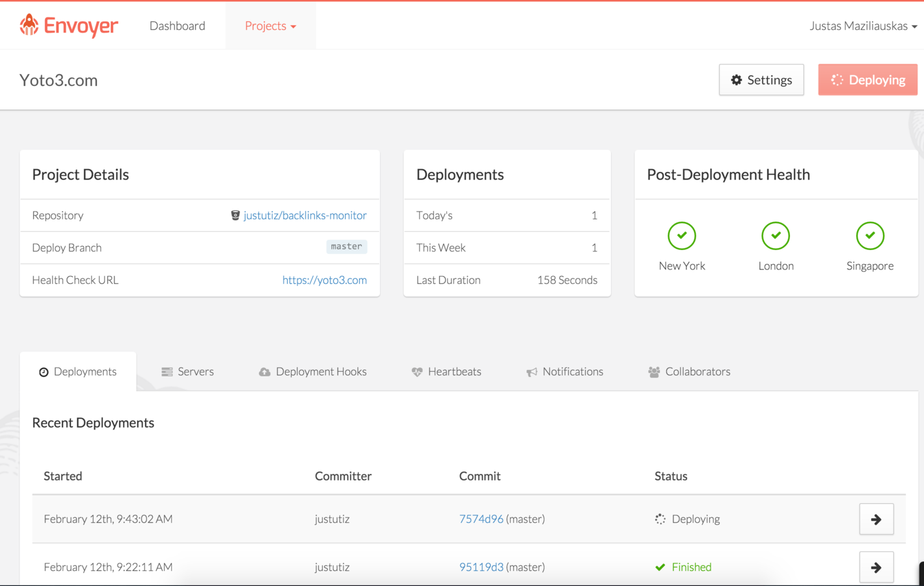Viewport: 924px width, 586px height.
Task: Click the Status column header
Action: tap(671, 476)
